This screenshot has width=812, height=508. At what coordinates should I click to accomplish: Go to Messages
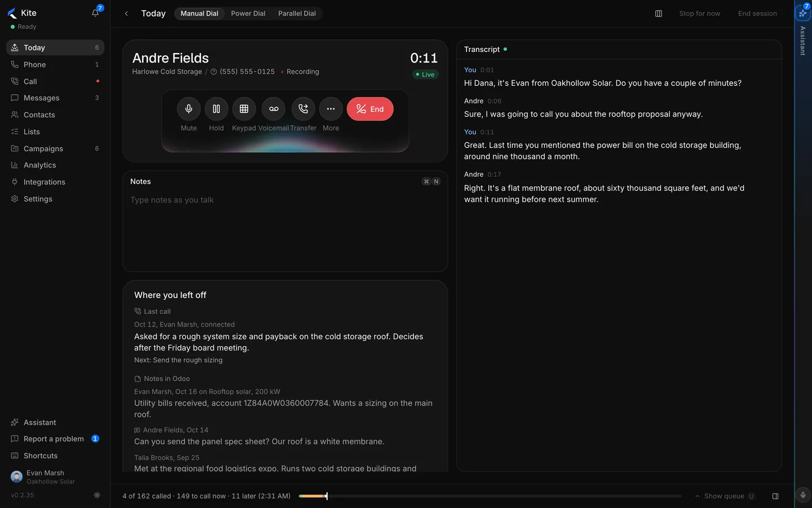55,98
